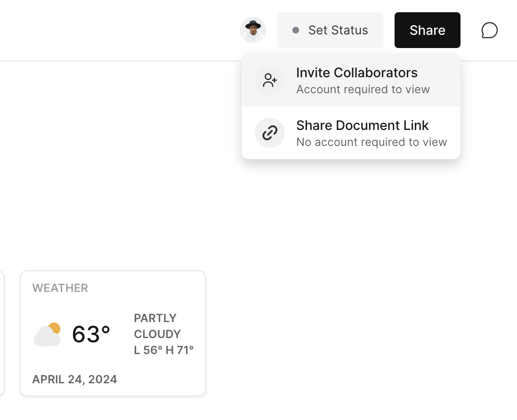Click the PARTLY CLOUDY condition text
Screen dimensions: 517x420
pos(157,326)
